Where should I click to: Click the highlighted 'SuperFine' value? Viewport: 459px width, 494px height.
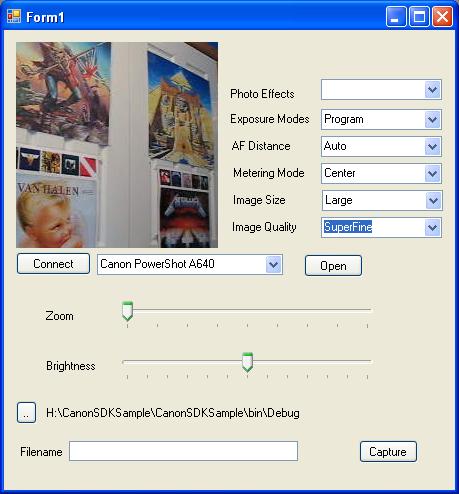(x=348, y=227)
